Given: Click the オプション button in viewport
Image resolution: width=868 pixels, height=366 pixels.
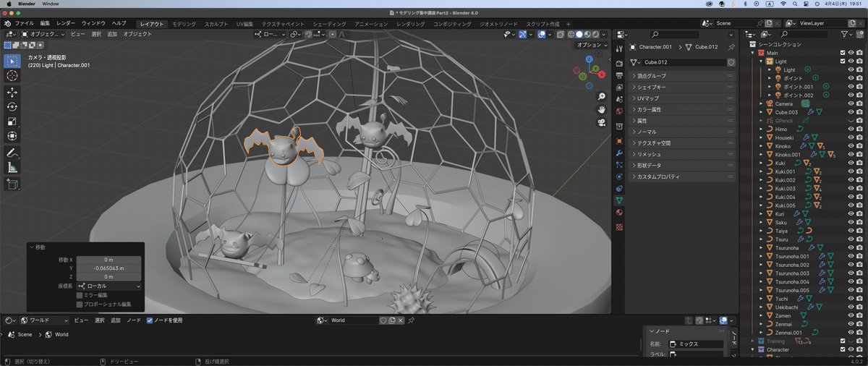Looking at the screenshot, I should pos(591,45).
